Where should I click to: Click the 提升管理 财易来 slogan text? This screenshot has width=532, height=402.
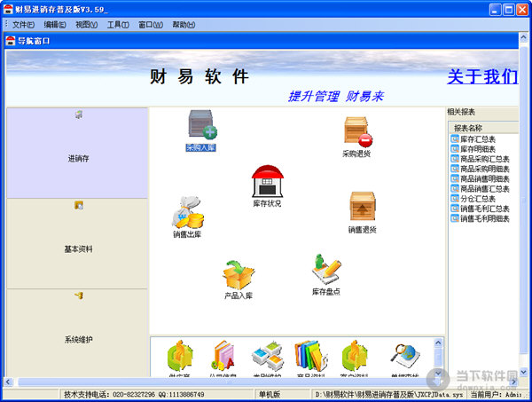click(335, 96)
